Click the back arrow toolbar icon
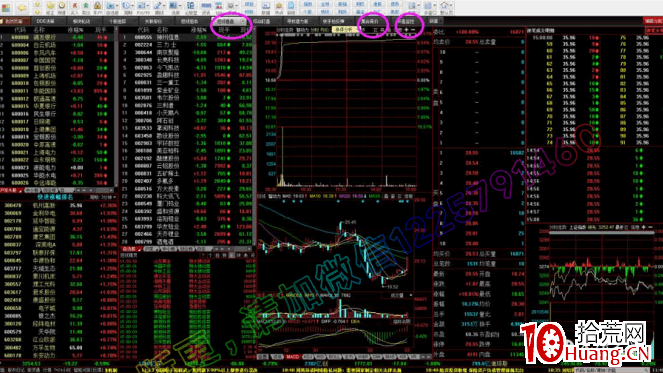The width and height of the screenshot is (663, 373). (22, 8)
